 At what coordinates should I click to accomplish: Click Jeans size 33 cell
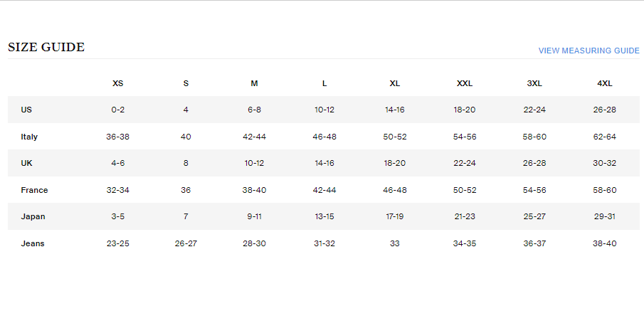[x=394, y=243]
